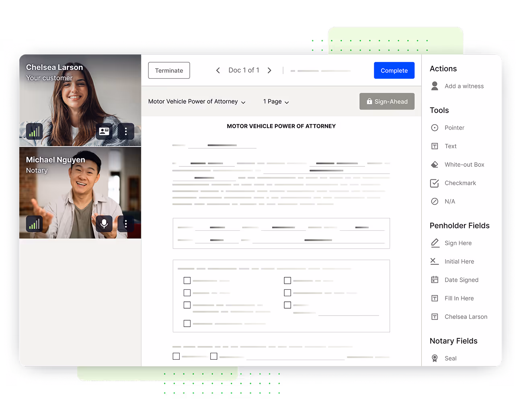
Task: Tick the first checkbox in left column
Action: (x=187, y=281)
